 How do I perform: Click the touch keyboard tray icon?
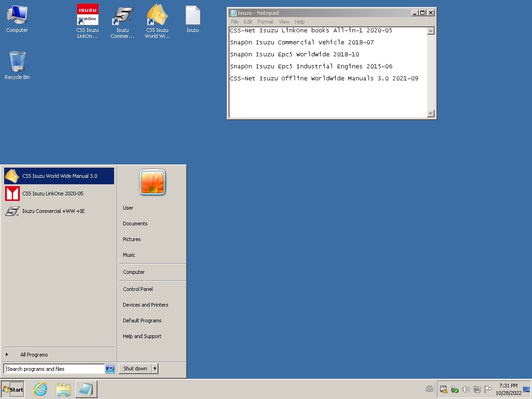coord(429,389)
